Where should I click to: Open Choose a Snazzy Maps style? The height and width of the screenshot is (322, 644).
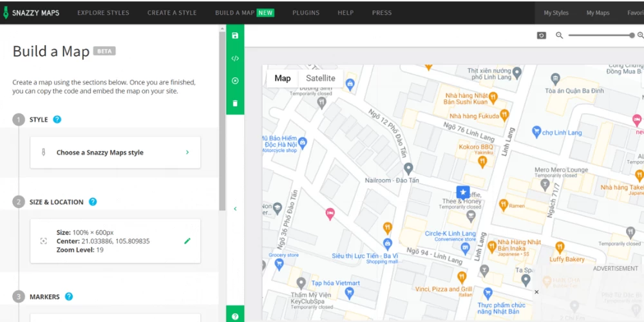pyautogui.click(x=115, y=153)
